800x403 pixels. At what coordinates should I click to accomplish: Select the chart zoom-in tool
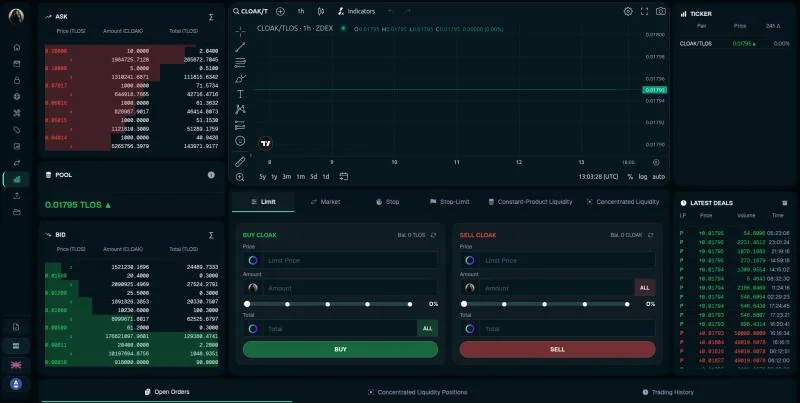click(x=240, y=177)
